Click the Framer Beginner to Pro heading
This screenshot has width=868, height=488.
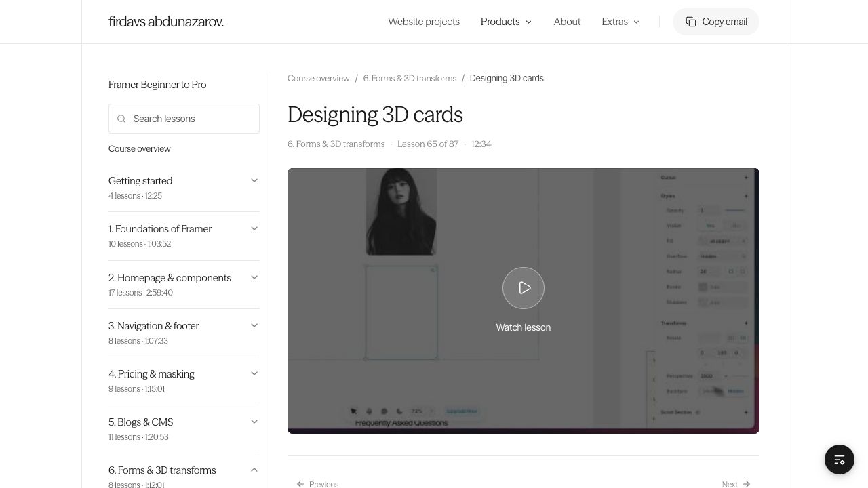157,85
